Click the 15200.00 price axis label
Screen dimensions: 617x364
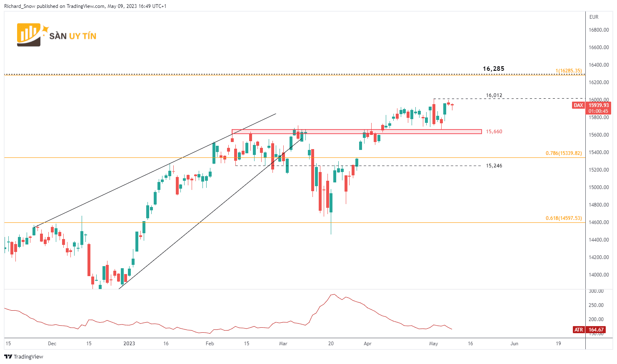[599, 170]
